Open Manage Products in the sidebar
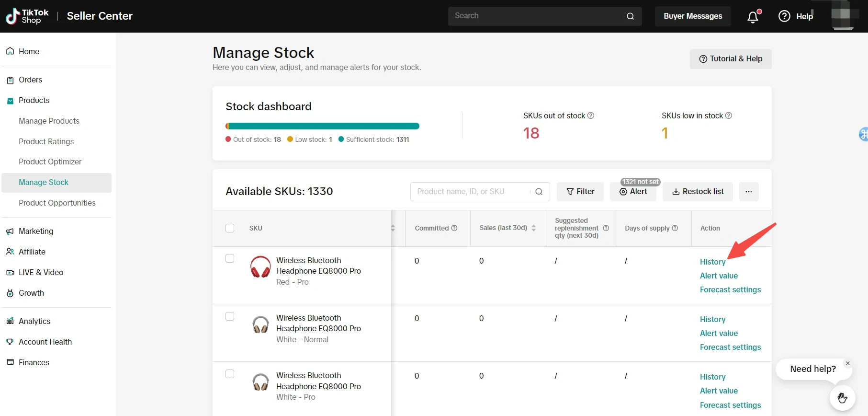The width and height of the screenshot is (868, 416). 49,121
